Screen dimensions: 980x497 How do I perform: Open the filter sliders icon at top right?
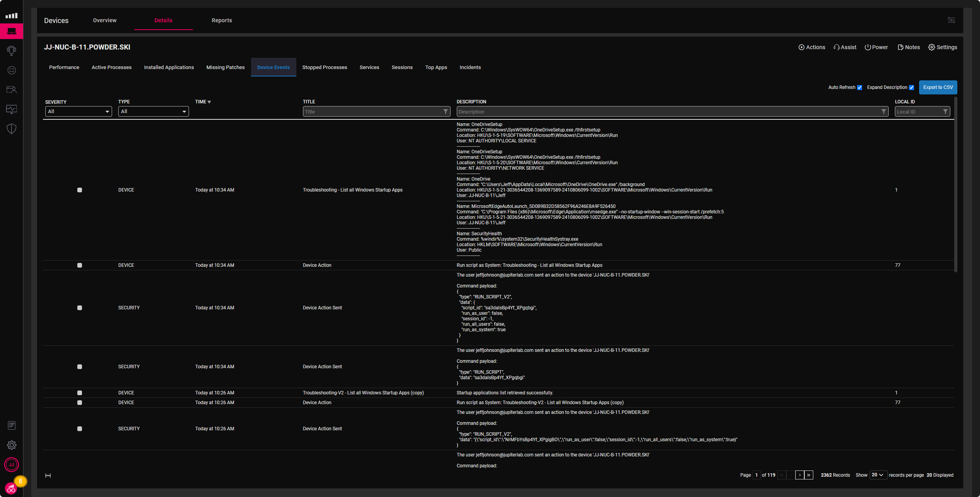(x=951, y=20)
